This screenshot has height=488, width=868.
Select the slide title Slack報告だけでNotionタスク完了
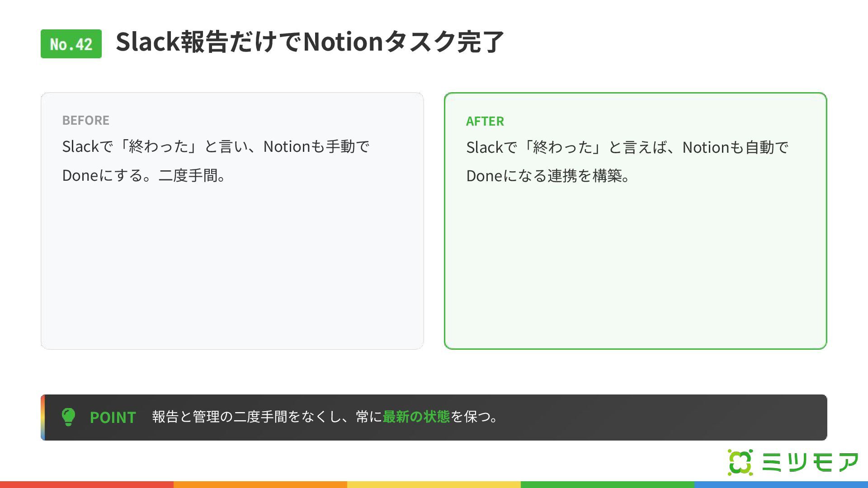(x=310, y=42)
